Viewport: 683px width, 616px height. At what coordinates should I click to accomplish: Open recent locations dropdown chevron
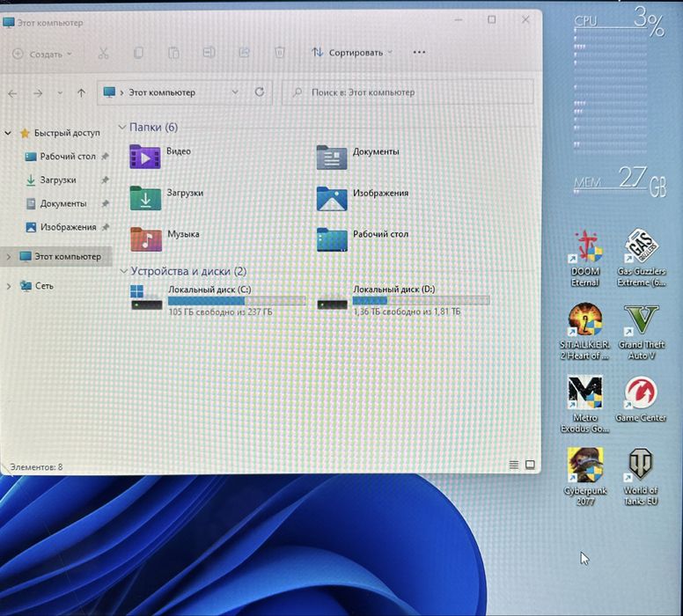(60, 93)
